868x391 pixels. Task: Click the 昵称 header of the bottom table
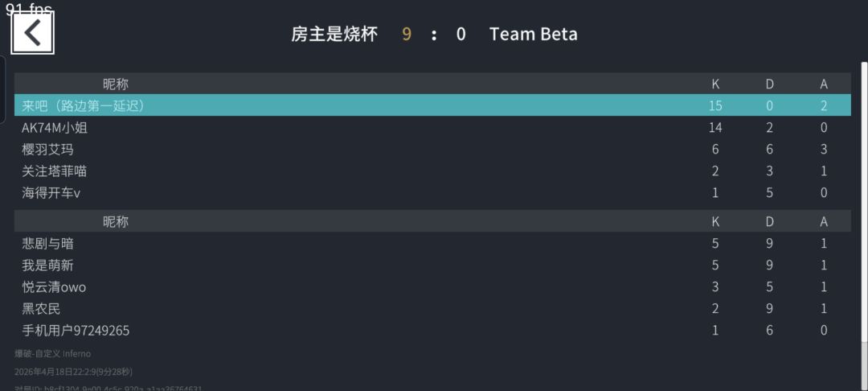pyautogui.click(x=115, y=221)
